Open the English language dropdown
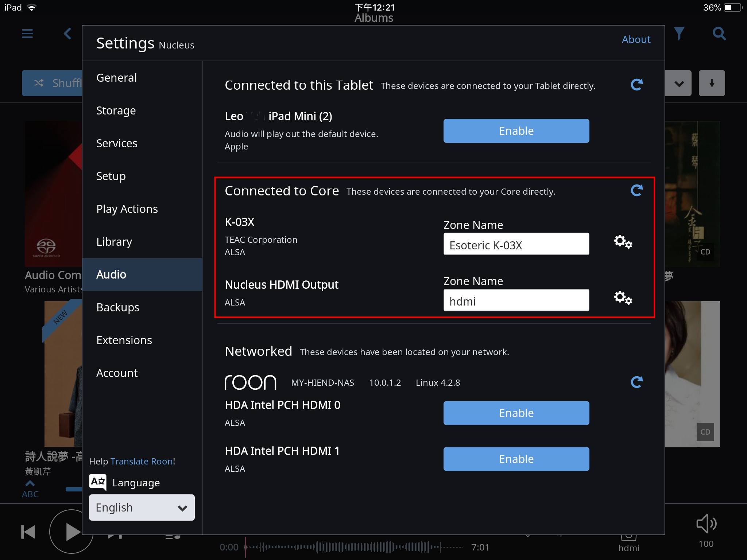The height and width of the screenshot is (560, 747). 142,507
